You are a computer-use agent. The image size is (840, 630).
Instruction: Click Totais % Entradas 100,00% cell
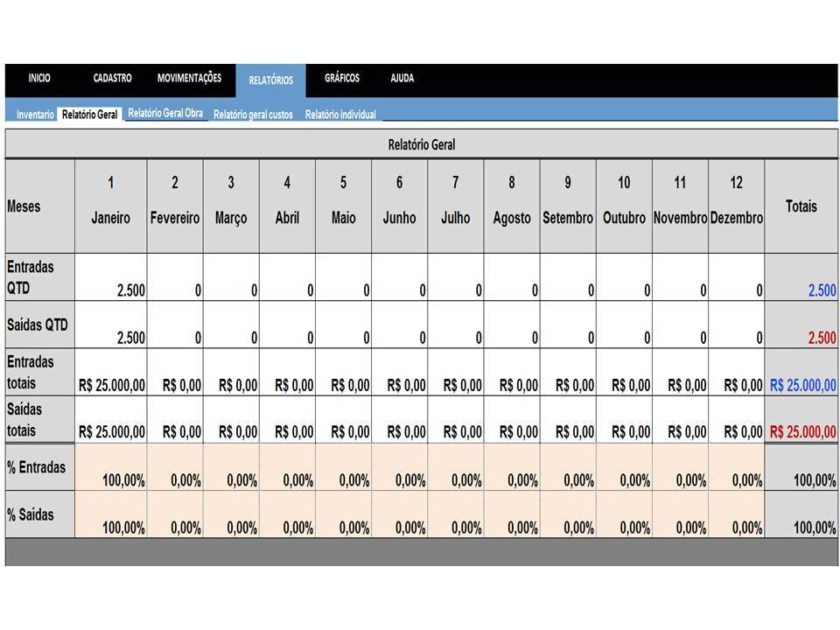(801, 467)
